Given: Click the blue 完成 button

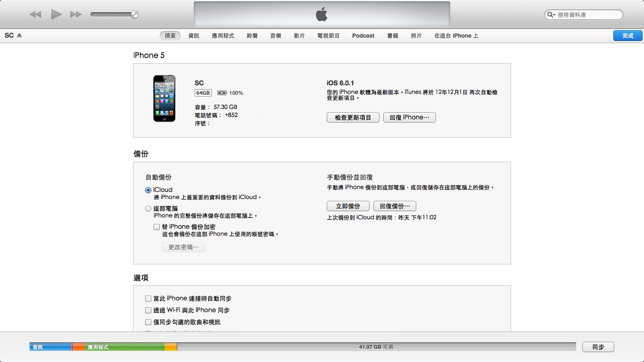Looking at the screenshot, I should coord(627,36).
